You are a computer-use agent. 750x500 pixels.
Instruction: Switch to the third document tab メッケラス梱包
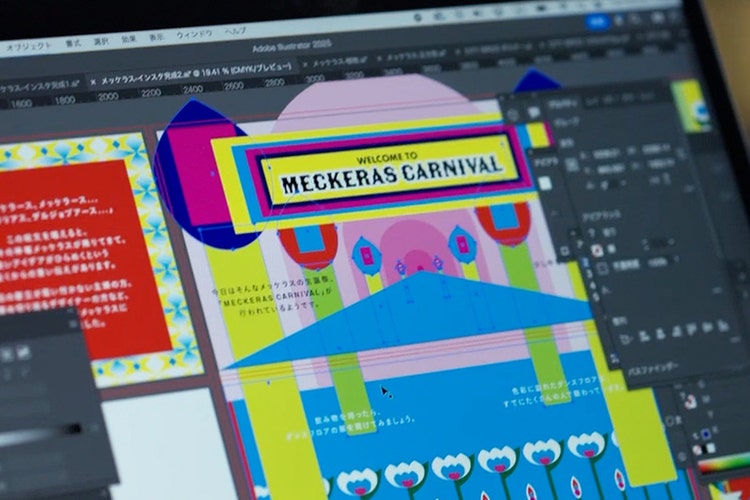pyautogui.click(x=339, y=61)
